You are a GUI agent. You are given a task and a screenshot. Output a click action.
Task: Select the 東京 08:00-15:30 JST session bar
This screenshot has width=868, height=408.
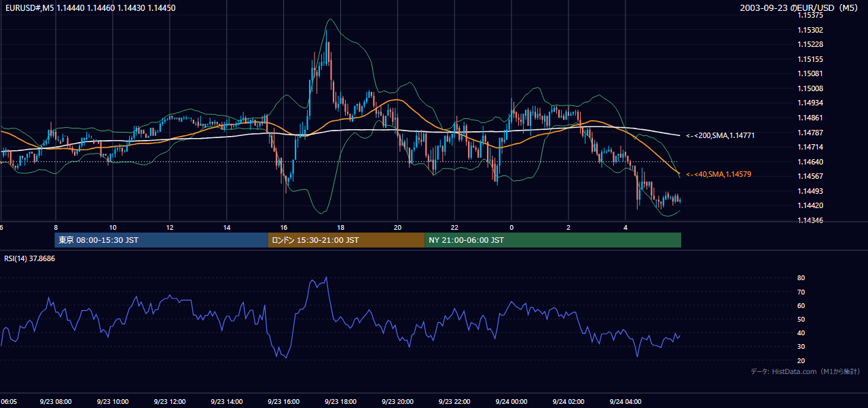pyautogui.click(x=162, y=240)
